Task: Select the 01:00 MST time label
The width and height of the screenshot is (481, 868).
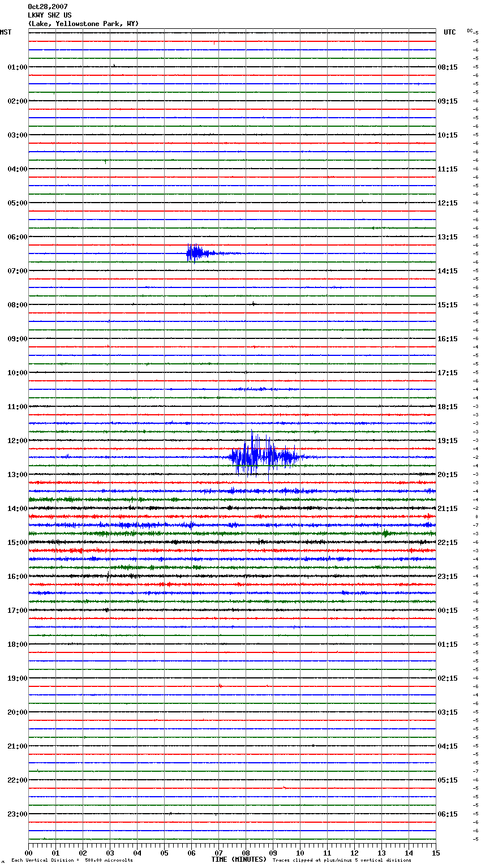Action: pyautogui.click(x=18, y=67)
